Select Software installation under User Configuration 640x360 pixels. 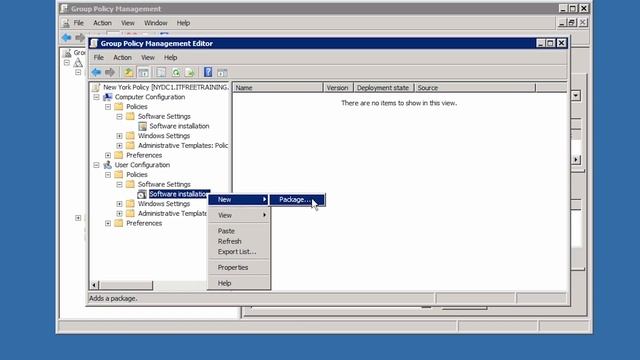coord(179,194)
